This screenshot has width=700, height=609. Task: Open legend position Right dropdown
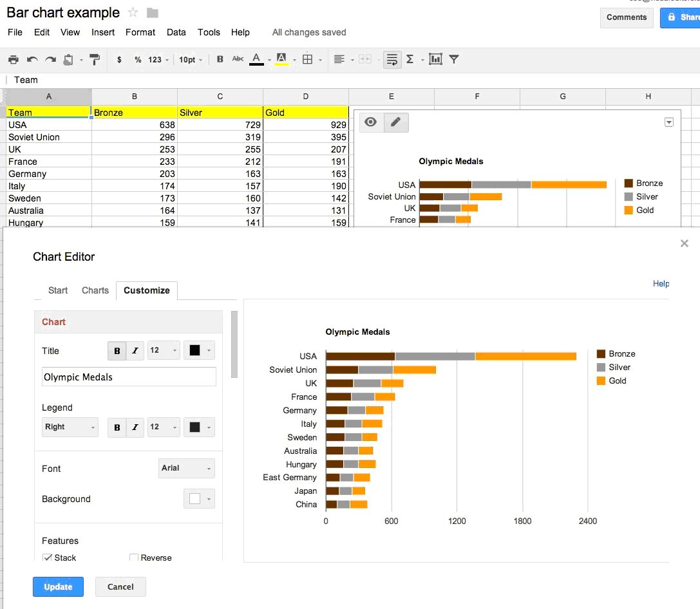click(x=70, y=427)
